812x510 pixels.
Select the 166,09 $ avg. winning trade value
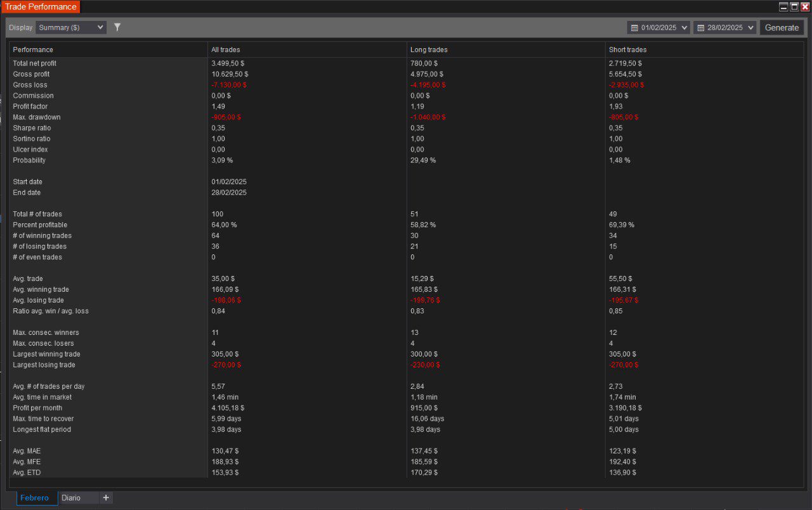225,290
